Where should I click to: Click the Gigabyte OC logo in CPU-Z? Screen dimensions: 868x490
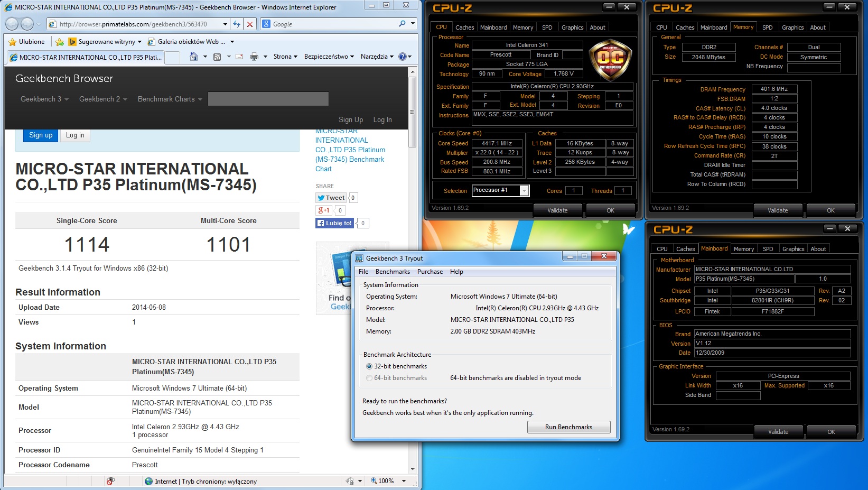pyautogui.click(x=610, y=60)
